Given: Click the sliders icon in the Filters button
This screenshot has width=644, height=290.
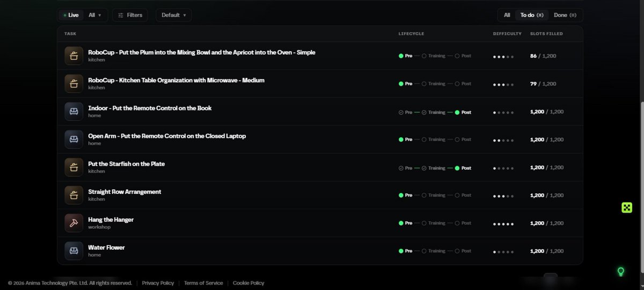Looking at the screenshot, I should (121, 15).
